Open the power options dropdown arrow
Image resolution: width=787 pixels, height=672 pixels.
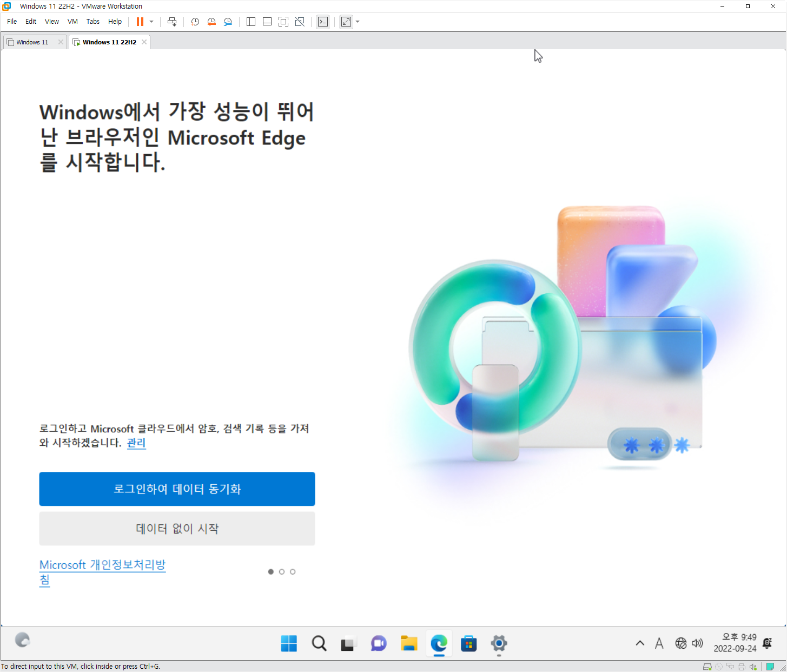coord(151,22)
